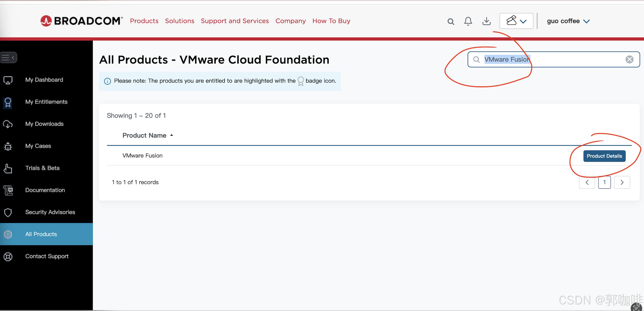Open the notifications bell icon
Image resolution: width=644 pixels, height=311 pixels.
click(468, 21)
